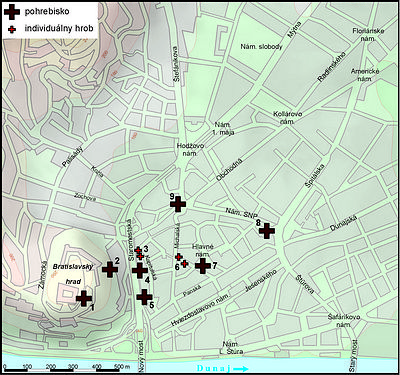Click the Šafárikovo nám. label
The width and height of the screenshot is (400, 375).
344,321
